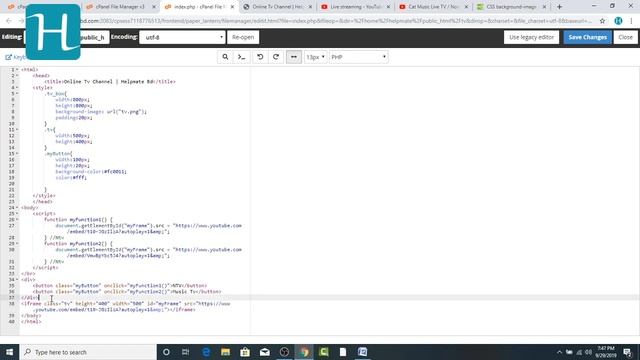This screenshot has height=360, width=640.
Task: Click the background-color line 18 in code
Action: click(91, 171)
